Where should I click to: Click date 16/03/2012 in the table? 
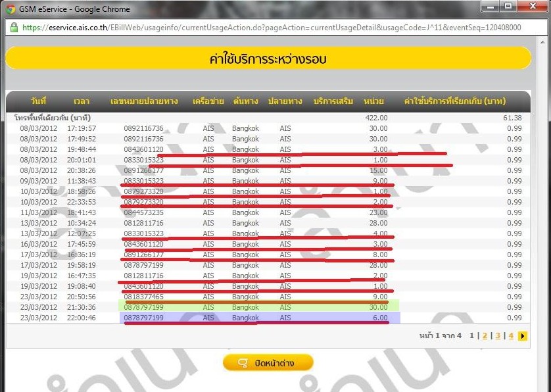click(x=38, y=244)
